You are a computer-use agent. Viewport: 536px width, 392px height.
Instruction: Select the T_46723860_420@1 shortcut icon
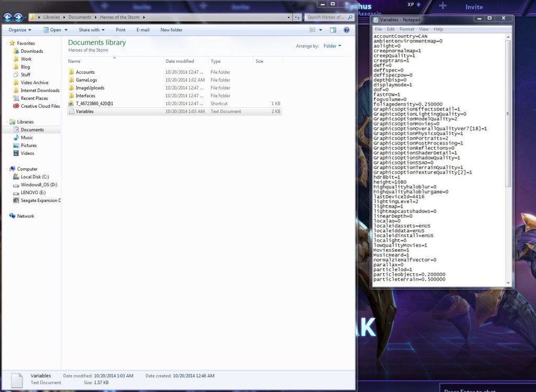(x=71, y=104)
